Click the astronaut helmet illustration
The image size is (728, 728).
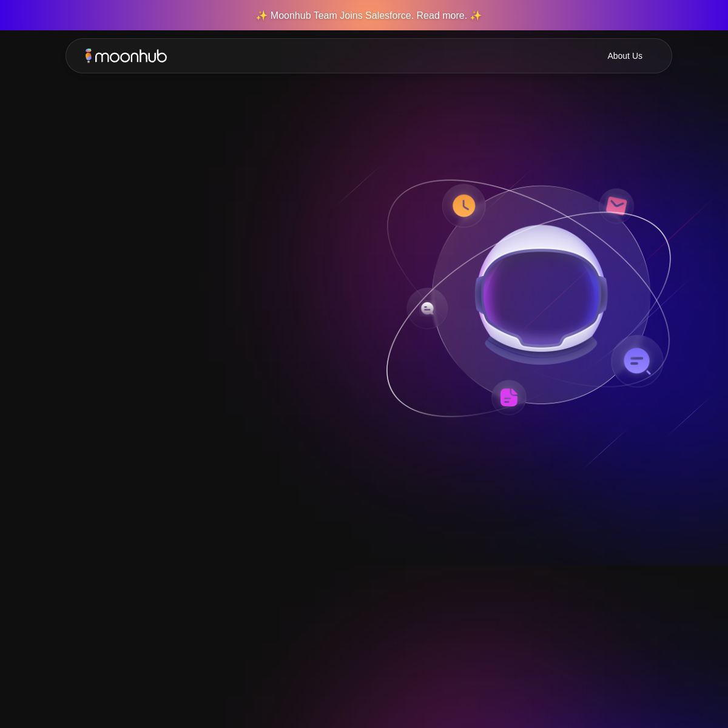541,294
